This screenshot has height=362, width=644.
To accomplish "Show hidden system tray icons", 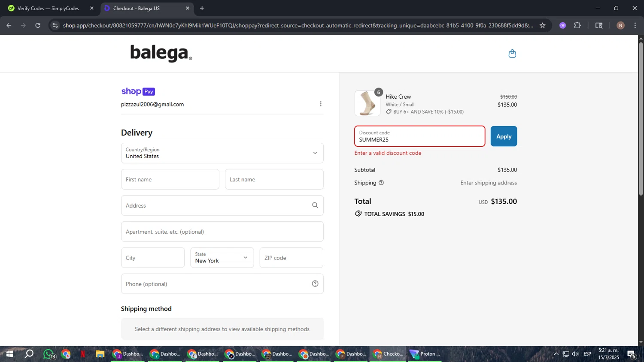I will [x=556, y=354].
